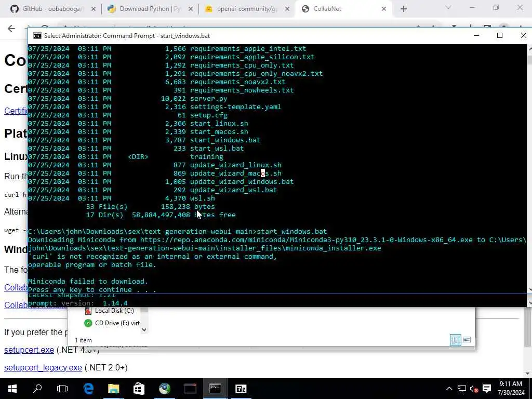532x399 pixels.
Task: Click the Command Prompt title bar icon
Action: 37,36
